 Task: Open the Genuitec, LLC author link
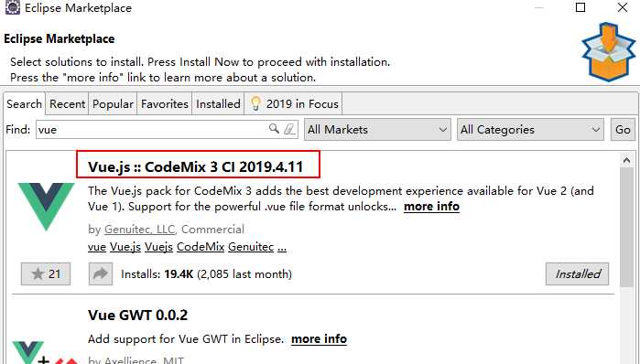click(x=139, y=229)
